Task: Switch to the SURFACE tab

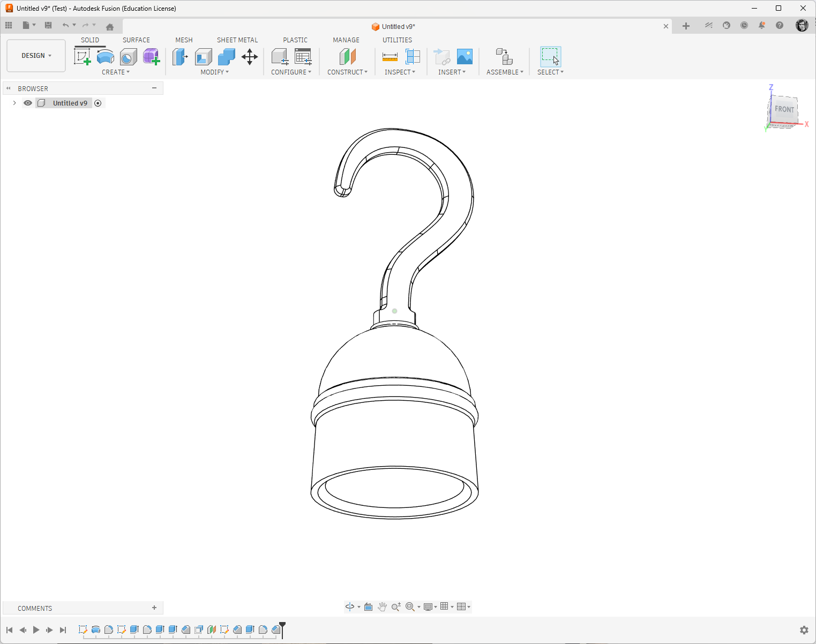Action: pos(136,40)
